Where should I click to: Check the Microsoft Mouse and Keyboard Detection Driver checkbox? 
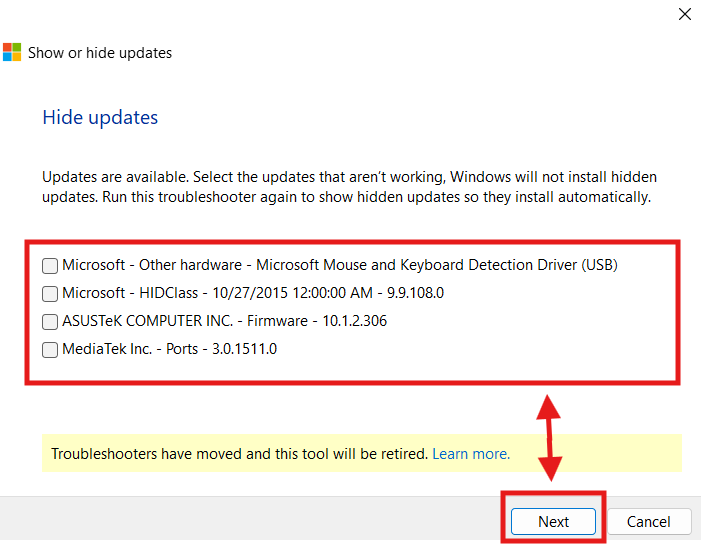click(50, 266)
